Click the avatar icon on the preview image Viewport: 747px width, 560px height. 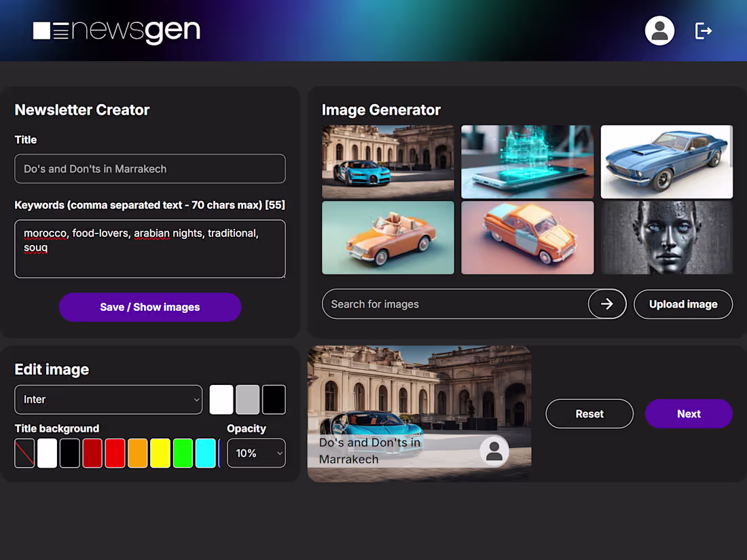494,451
